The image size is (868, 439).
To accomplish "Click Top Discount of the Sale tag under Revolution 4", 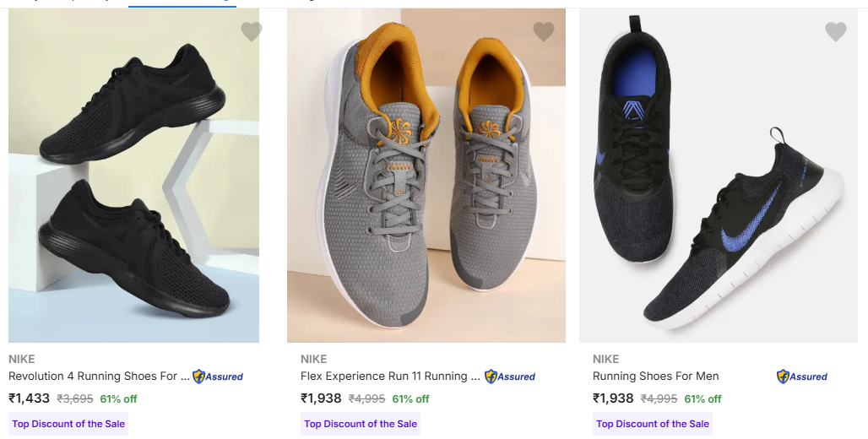I will [68, 424].
